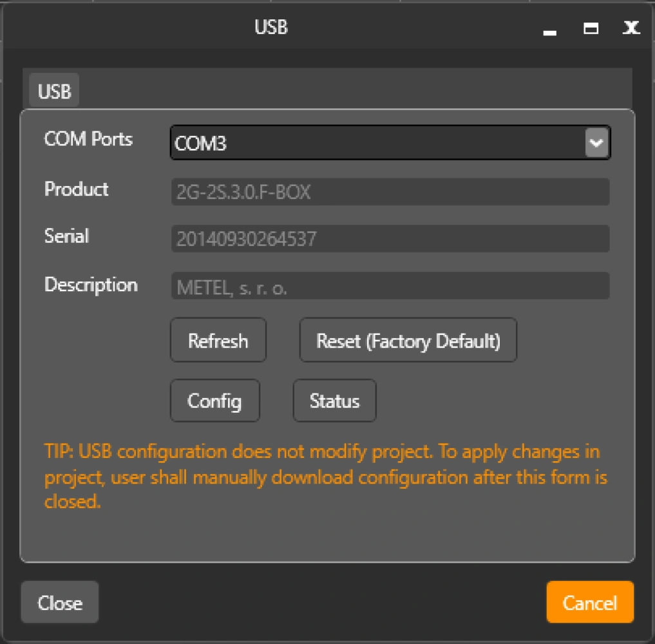Click Reset (Factory Default) button
The width and height of the screenshot is (655, 644).
click(x=408, y=341)
